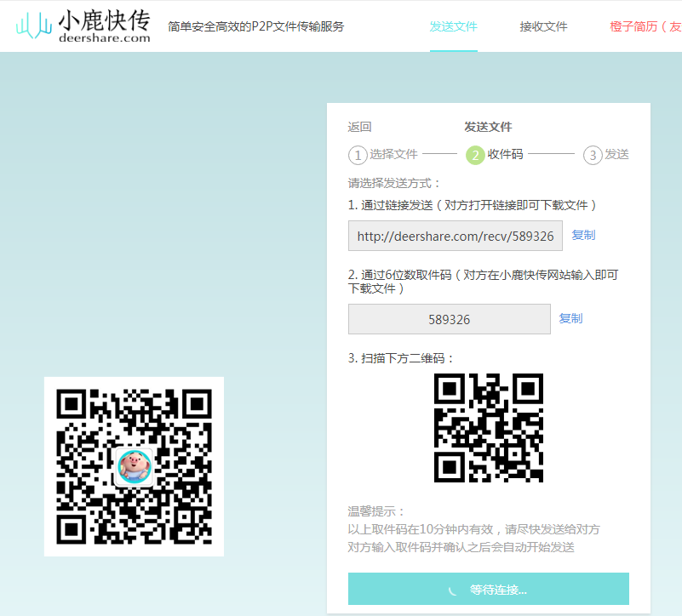This screenshot has height=616, width=682.
Task: Click the 3. 扫描下方二维码 label
Action: tap(401, 358)
